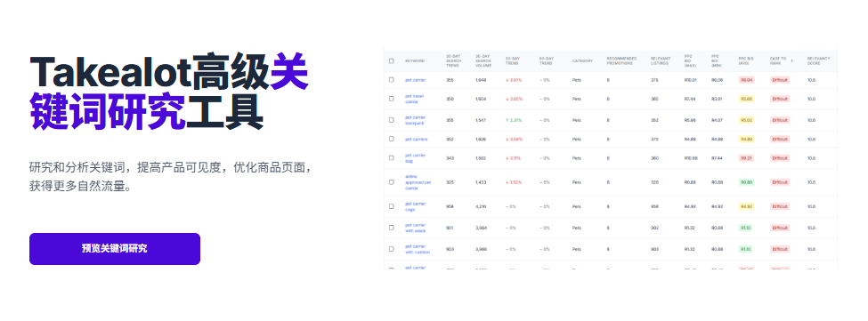This screenshot has width=868, height=321.
Task: Click the Category column header
Action: pyautogui.click(x=582, y=60)
